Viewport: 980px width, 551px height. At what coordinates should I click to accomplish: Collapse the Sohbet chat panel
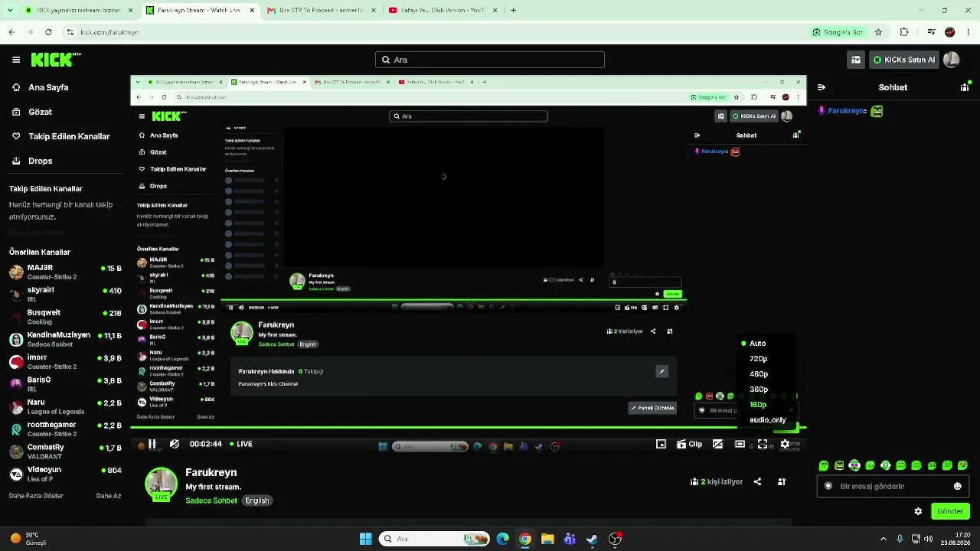822,87
